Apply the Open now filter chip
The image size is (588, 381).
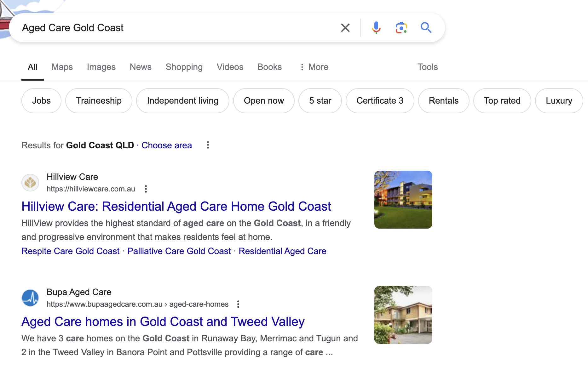coord(264,101)
